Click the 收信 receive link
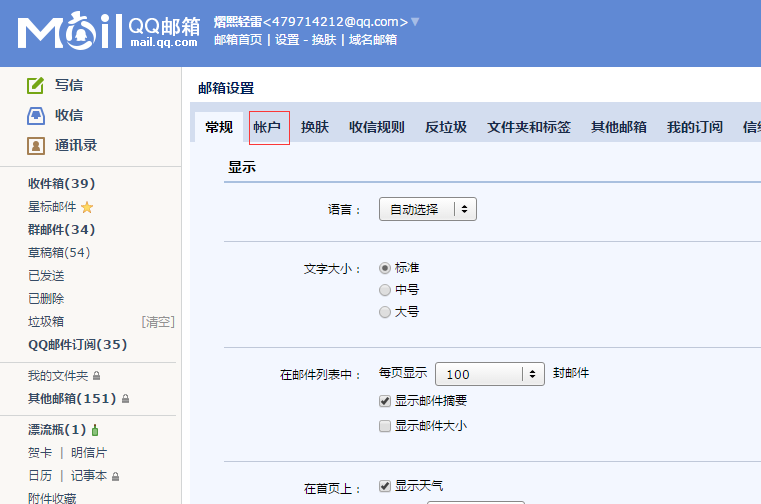 [x=69, y=116]
